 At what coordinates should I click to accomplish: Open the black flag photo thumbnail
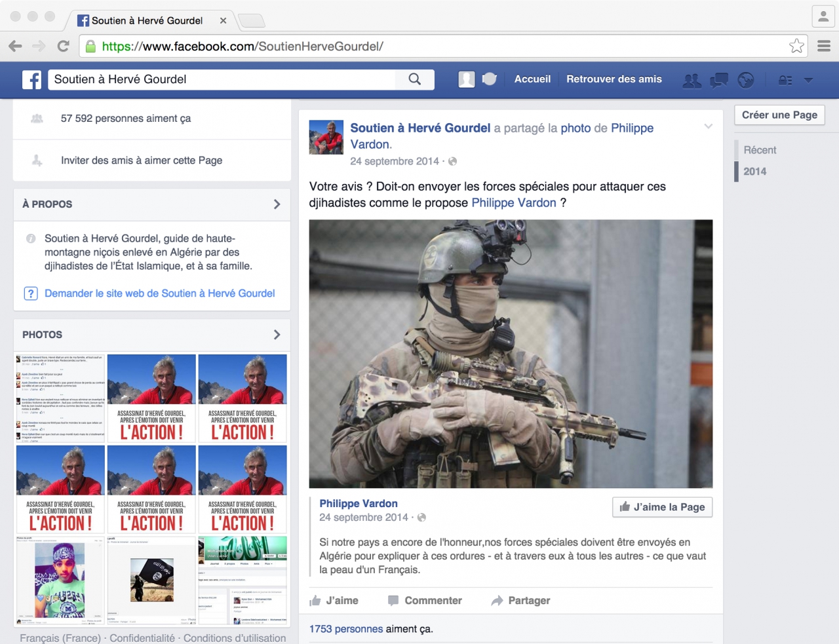(x=151, y=580)
